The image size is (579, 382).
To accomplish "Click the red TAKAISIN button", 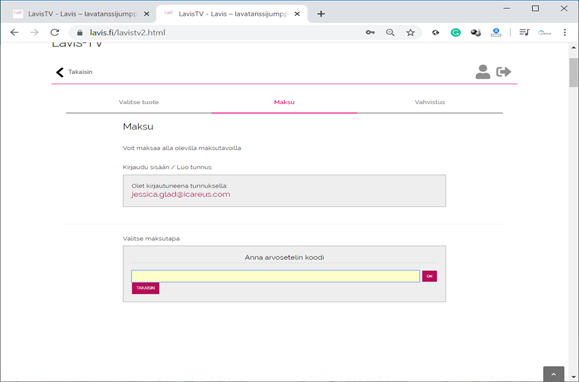I will [145, 288].
